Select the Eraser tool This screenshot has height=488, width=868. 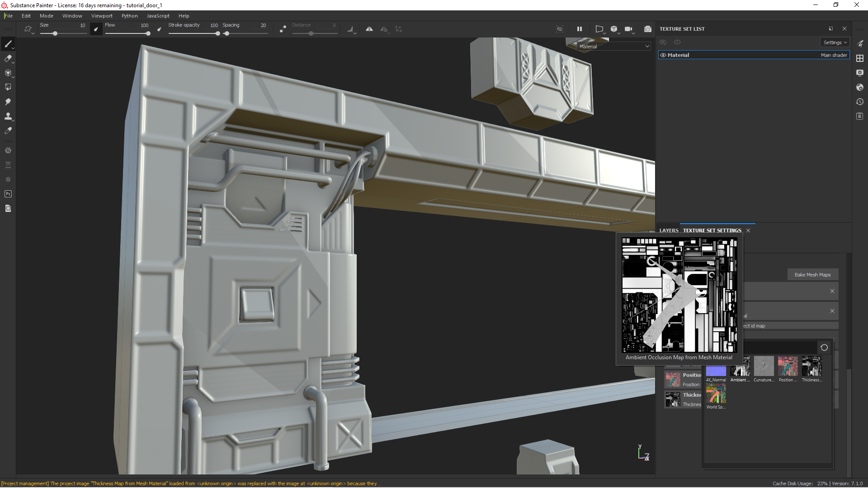point(8,58)
